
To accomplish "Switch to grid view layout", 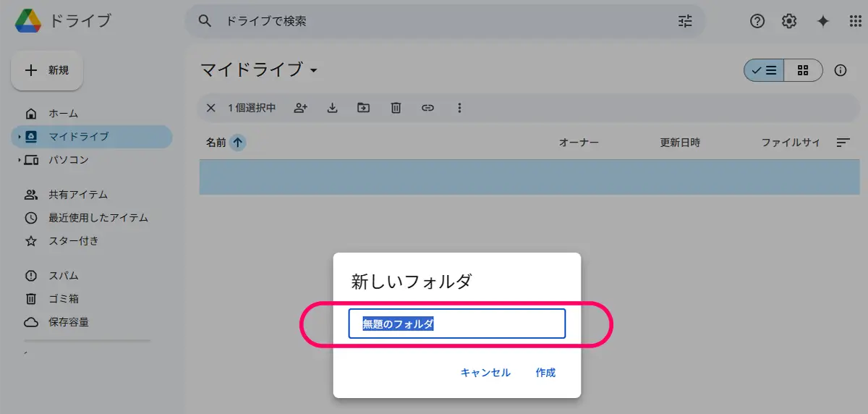I will pyautogui.click(x=803, y=70).
